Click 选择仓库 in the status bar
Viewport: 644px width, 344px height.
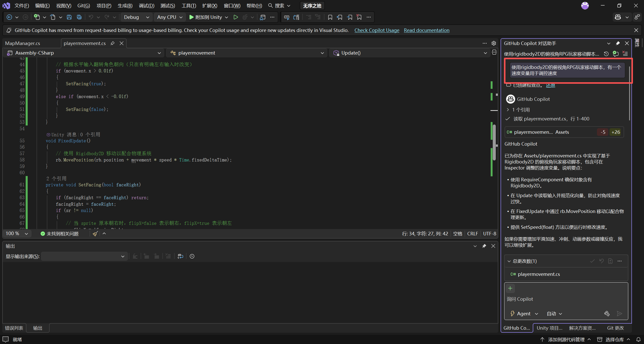click(x=614, y=339)
